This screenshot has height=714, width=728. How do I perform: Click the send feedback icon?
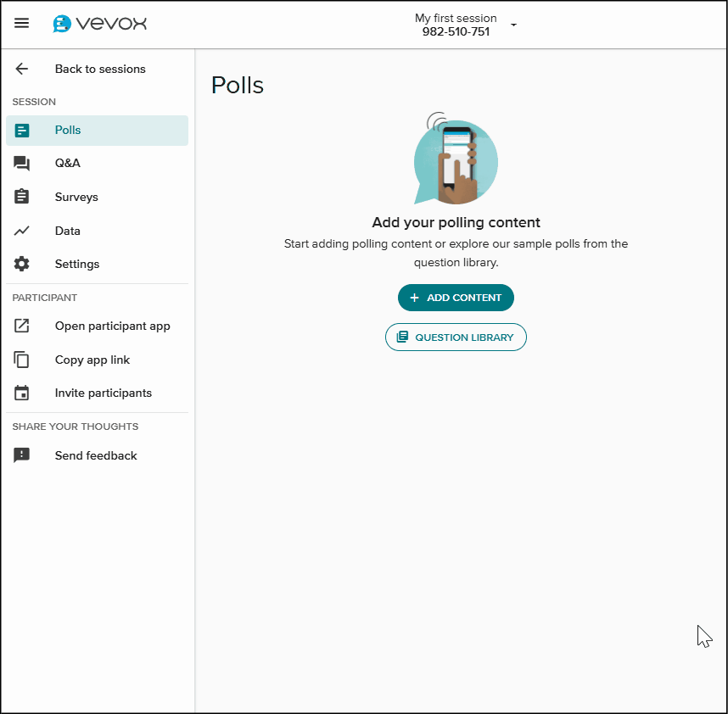click(22, 455)
